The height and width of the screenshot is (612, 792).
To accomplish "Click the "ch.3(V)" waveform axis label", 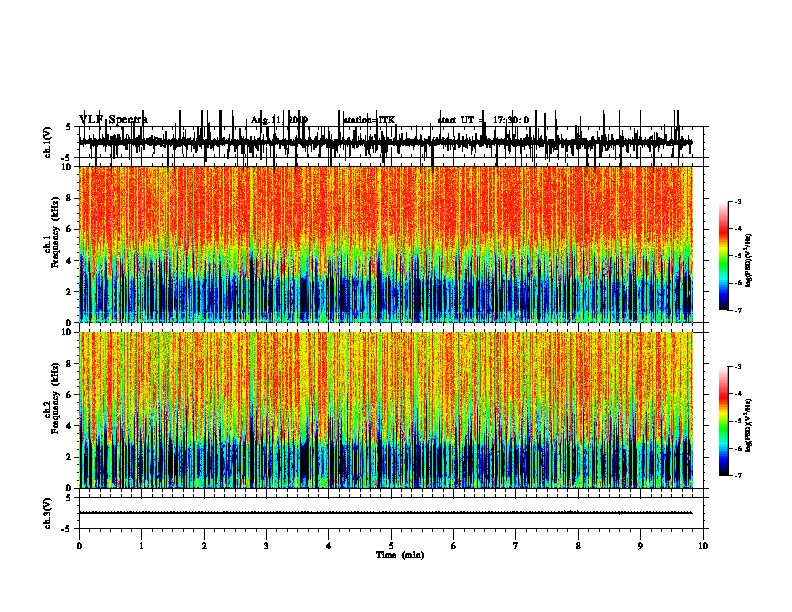I will pyautogui.click(x=47, y=514).
